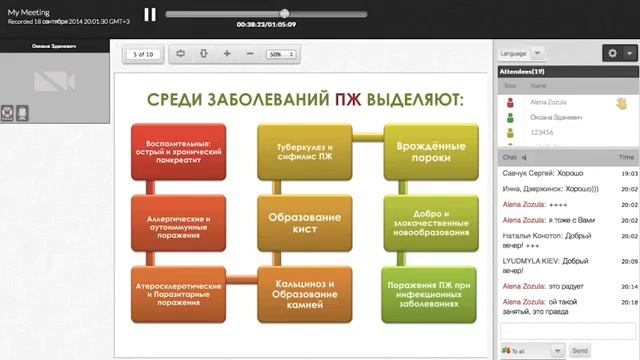Click the first small status icon under the video
640x360 pixels.
(7, 113)
